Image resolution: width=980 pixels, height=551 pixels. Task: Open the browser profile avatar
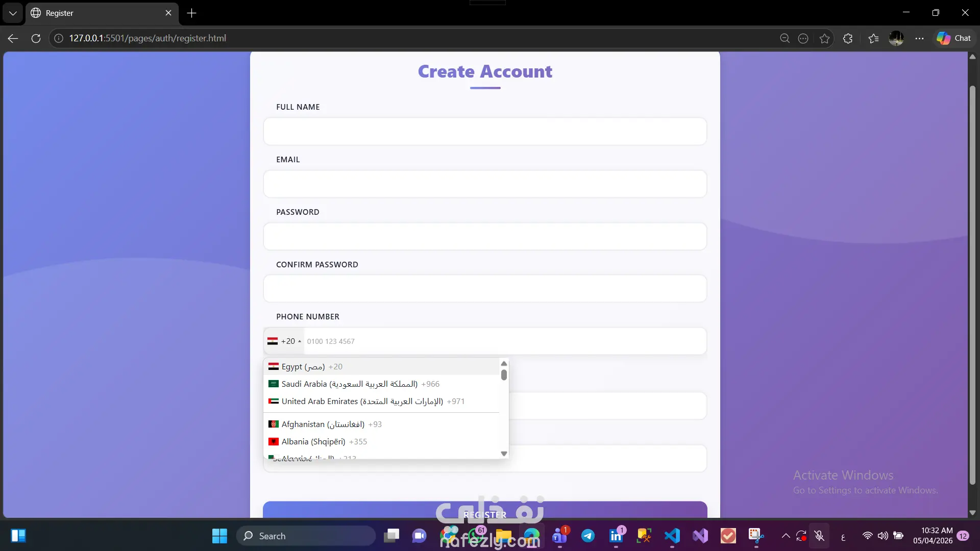(x=896, y=38)
